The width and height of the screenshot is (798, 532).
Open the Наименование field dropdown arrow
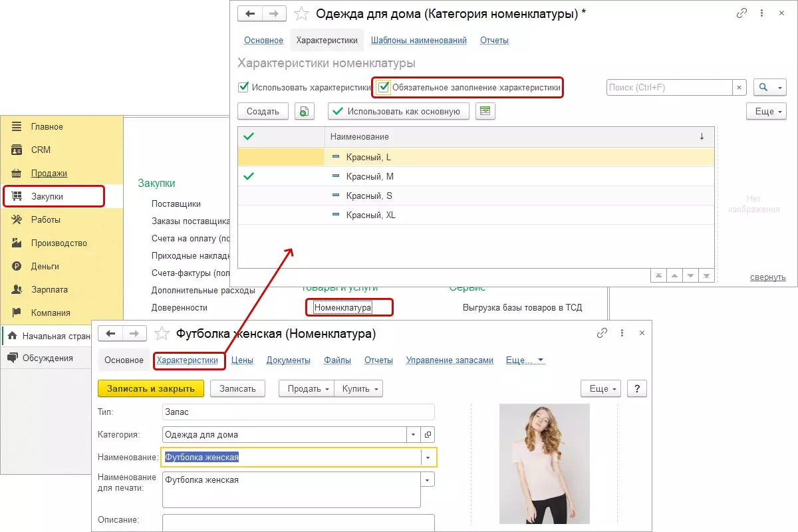point(428,458)
